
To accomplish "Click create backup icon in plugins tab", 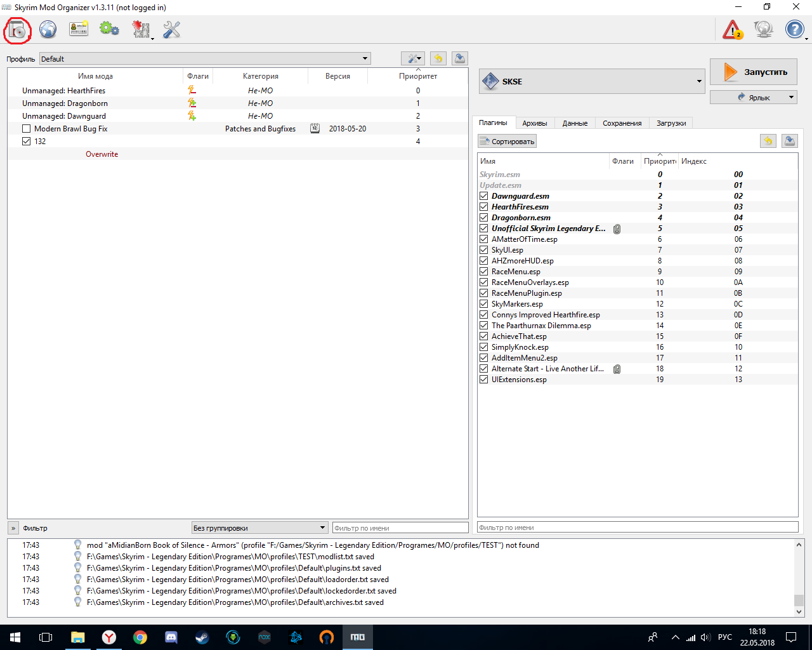I will 790,141.
